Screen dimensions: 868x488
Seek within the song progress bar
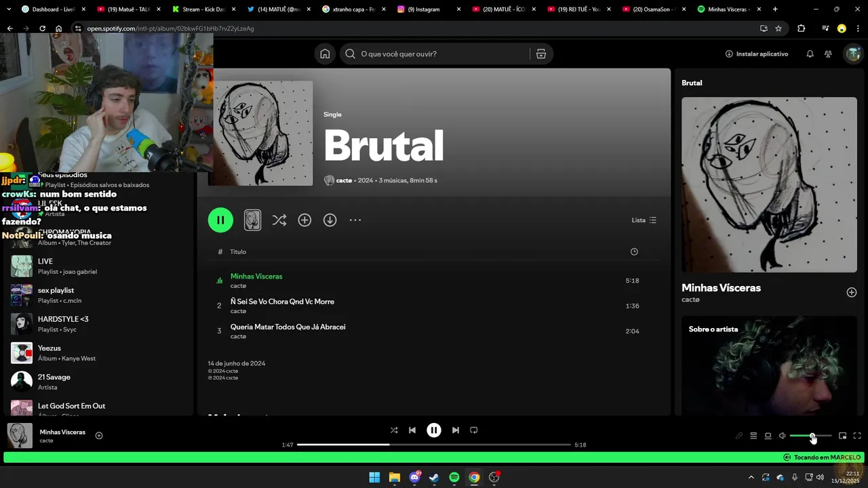pyautogui.click(x=434, y=445)
